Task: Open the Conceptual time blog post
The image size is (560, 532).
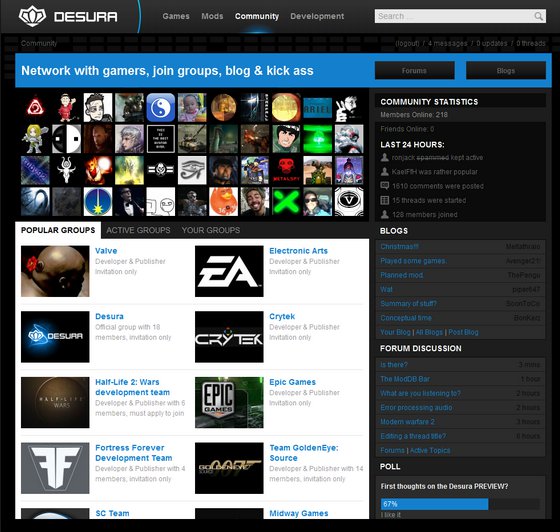Action: tap(406, 318)
